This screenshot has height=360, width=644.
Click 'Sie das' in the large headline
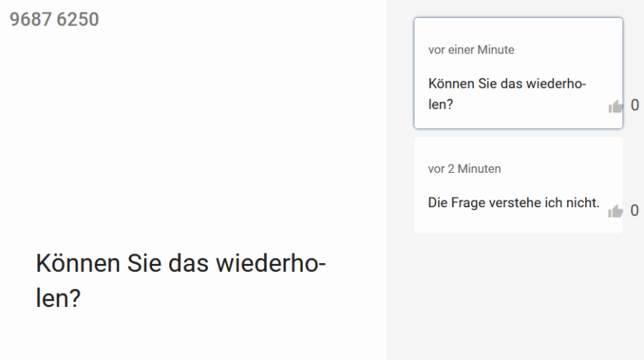[x=168, y=263]
